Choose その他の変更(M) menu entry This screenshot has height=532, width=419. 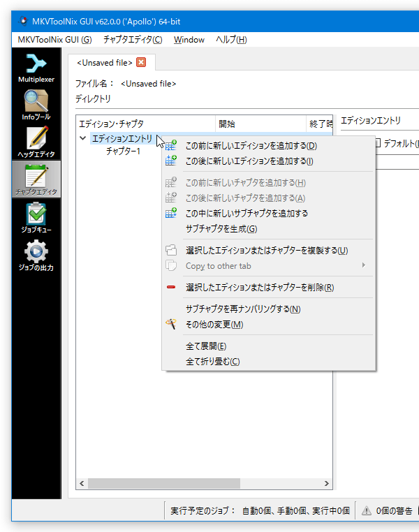(x=269, y=325)
